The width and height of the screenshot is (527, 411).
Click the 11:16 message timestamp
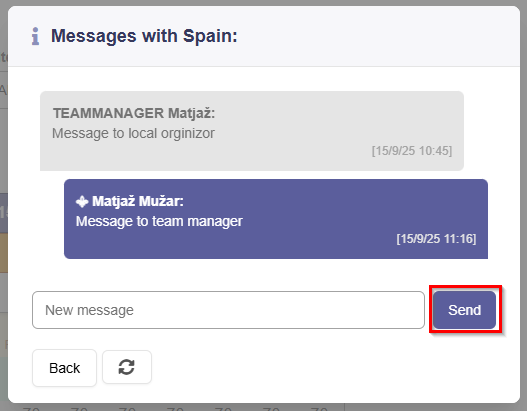[x=436, y=239]
